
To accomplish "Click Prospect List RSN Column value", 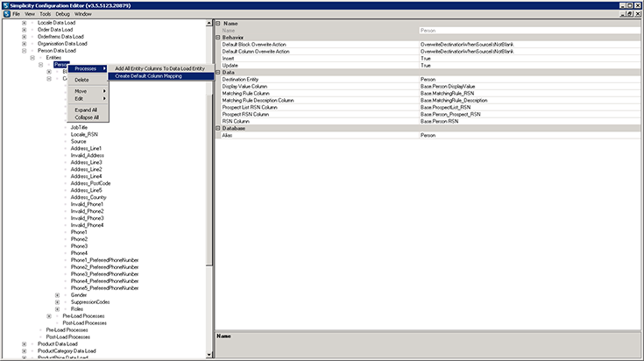I will coord(529,107).
